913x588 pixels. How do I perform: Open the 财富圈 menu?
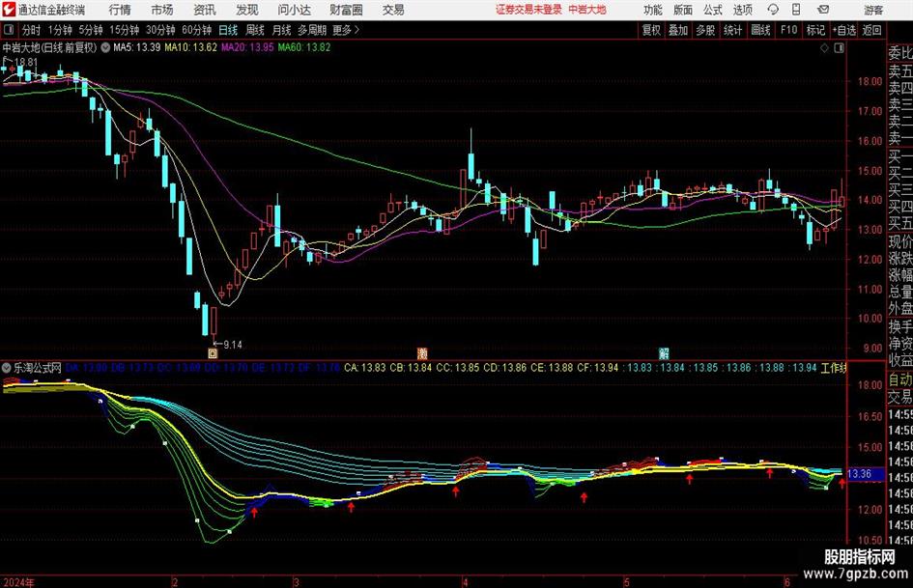point(346,10)
